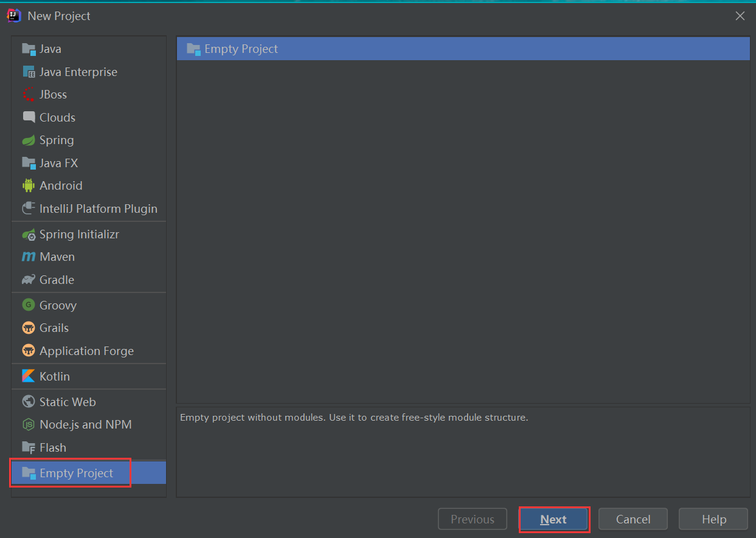Click the Java FX folder icon
This screenshot has width=756, height=538.
pos(29,163)
